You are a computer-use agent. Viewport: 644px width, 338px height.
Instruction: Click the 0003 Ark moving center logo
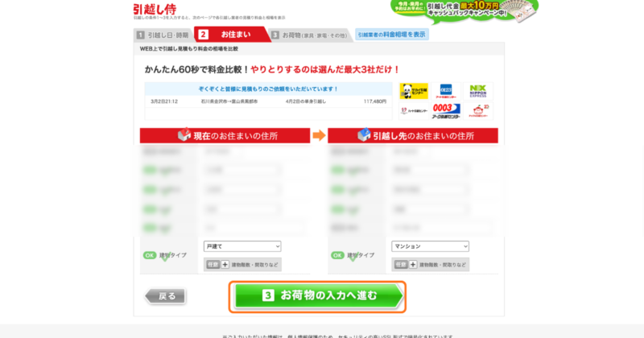(446, 110)
